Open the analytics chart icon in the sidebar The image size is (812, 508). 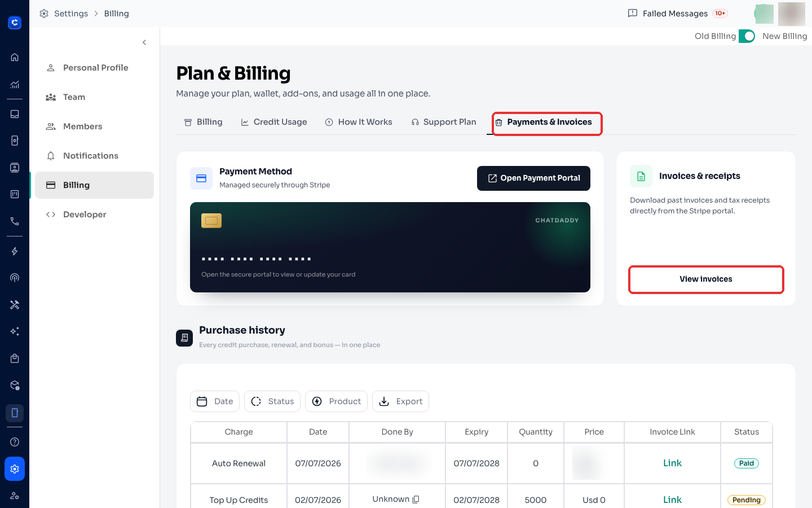[x=15, y=85]
